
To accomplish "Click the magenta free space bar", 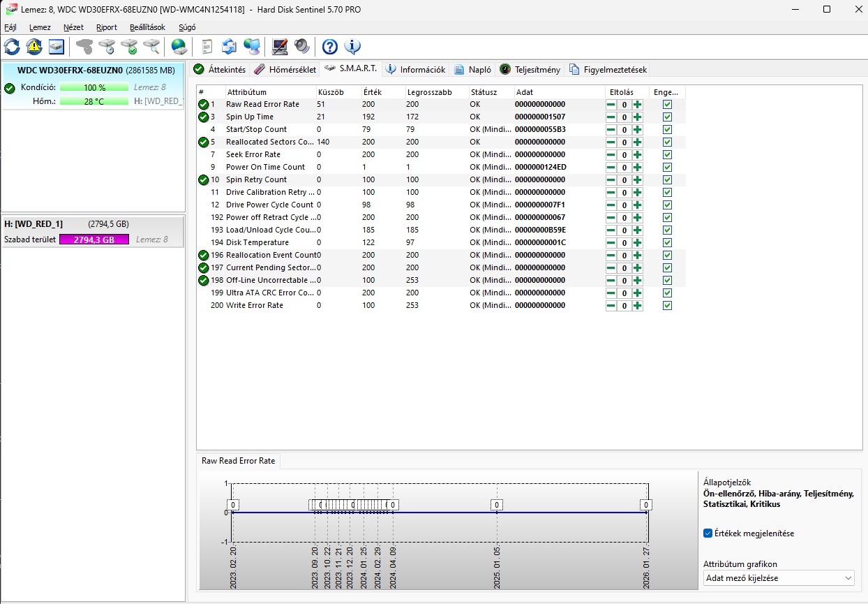I will click(x=94, y=240).
